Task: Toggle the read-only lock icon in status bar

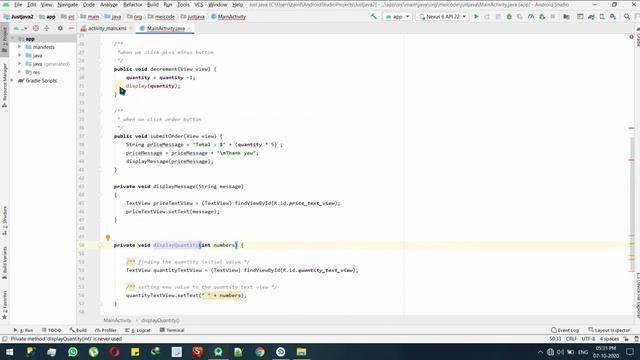Action: tap(626, 339)
